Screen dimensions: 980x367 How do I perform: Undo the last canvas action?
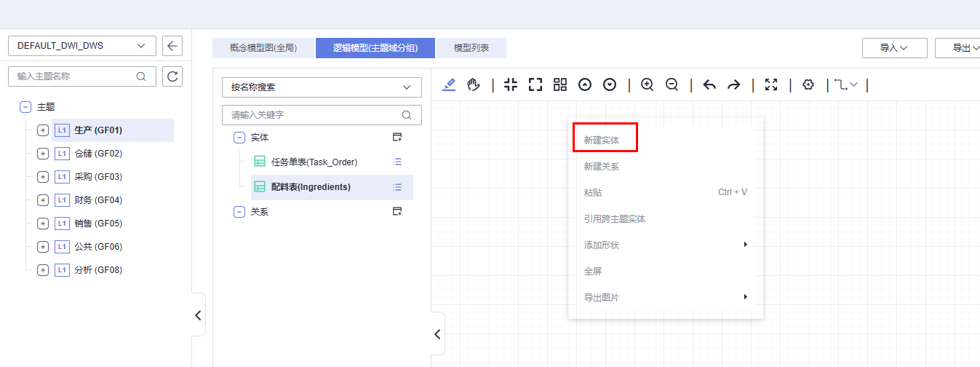[x=709, y=84]
